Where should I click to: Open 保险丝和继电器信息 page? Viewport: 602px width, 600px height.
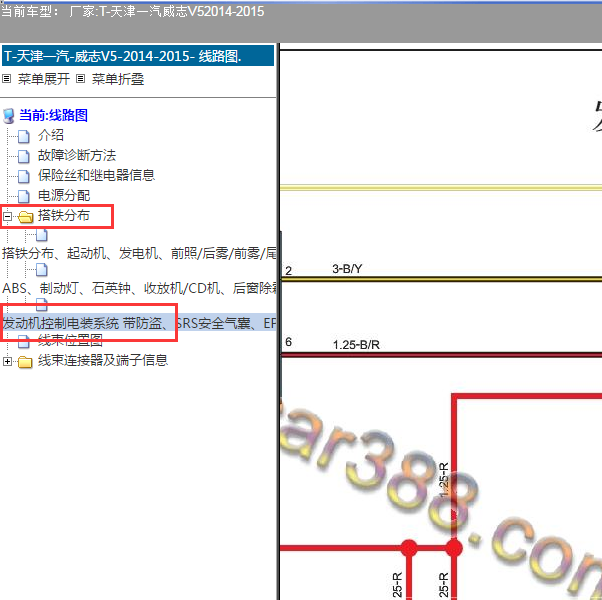(96, 175)
